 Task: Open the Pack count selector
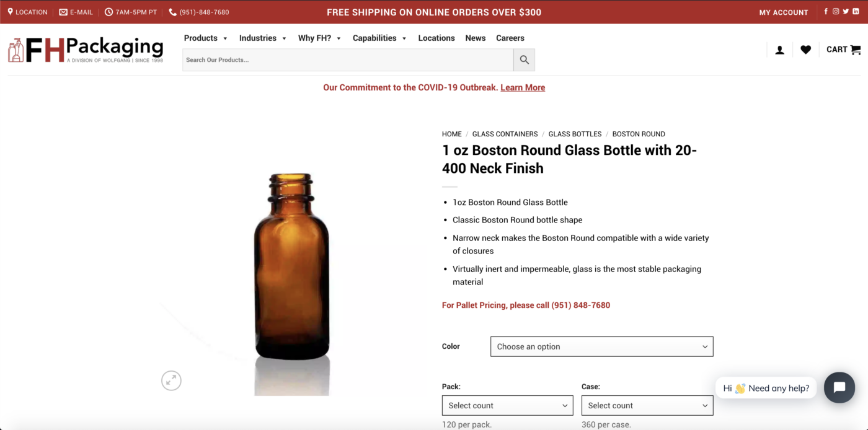tap(507, 405)
